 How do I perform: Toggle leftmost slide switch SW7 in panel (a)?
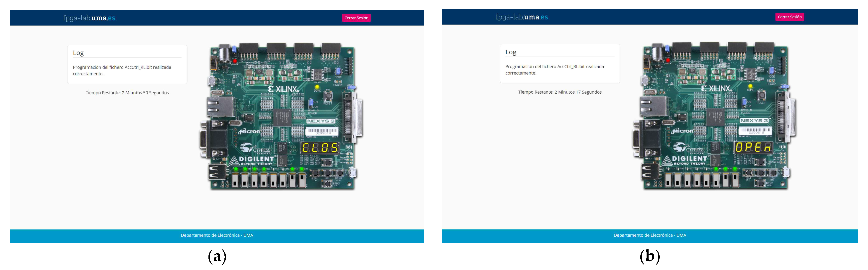click(x=236, y=180)
